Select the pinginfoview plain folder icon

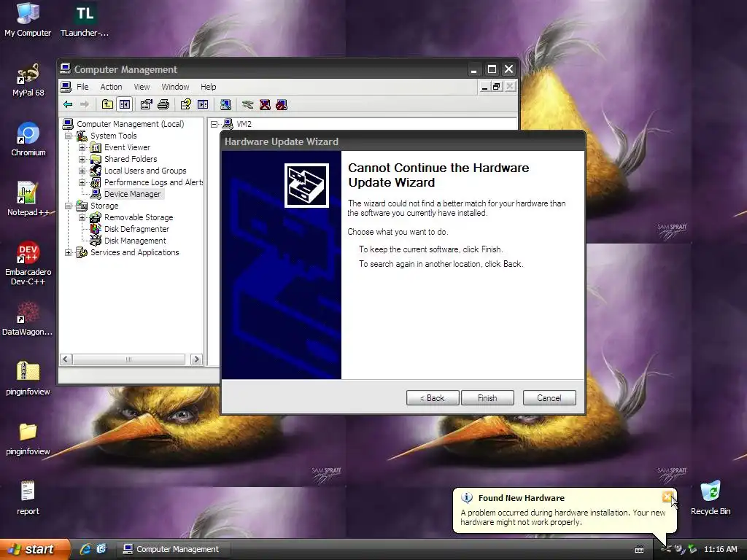click(x=28, y=438)
